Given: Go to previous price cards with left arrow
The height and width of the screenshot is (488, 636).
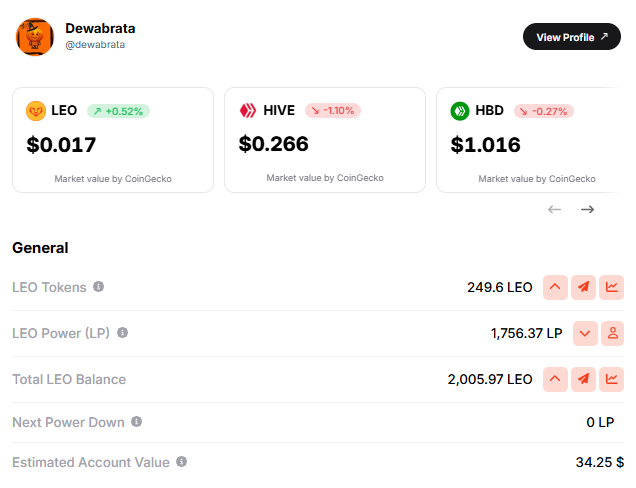Looking at the screenshot, I should point(554,209).
